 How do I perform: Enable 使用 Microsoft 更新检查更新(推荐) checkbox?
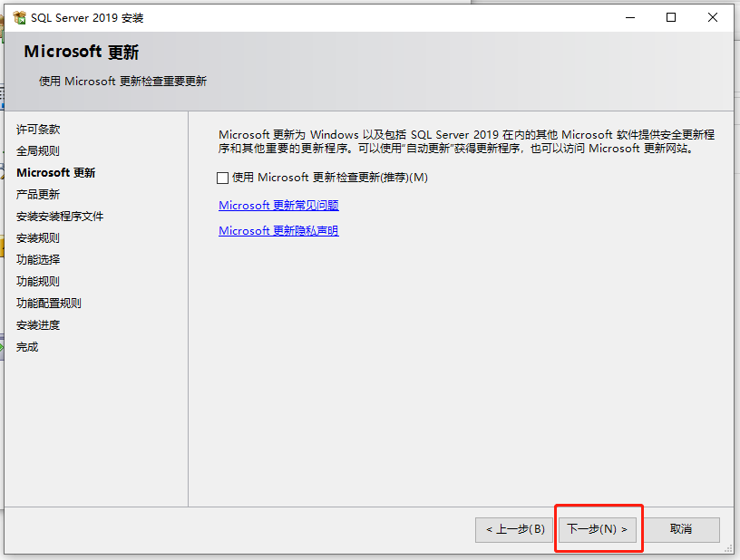(222, 178)
